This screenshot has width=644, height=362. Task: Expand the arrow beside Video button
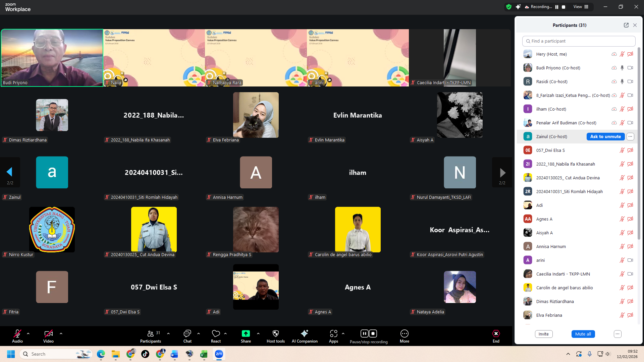coord(61,334)
